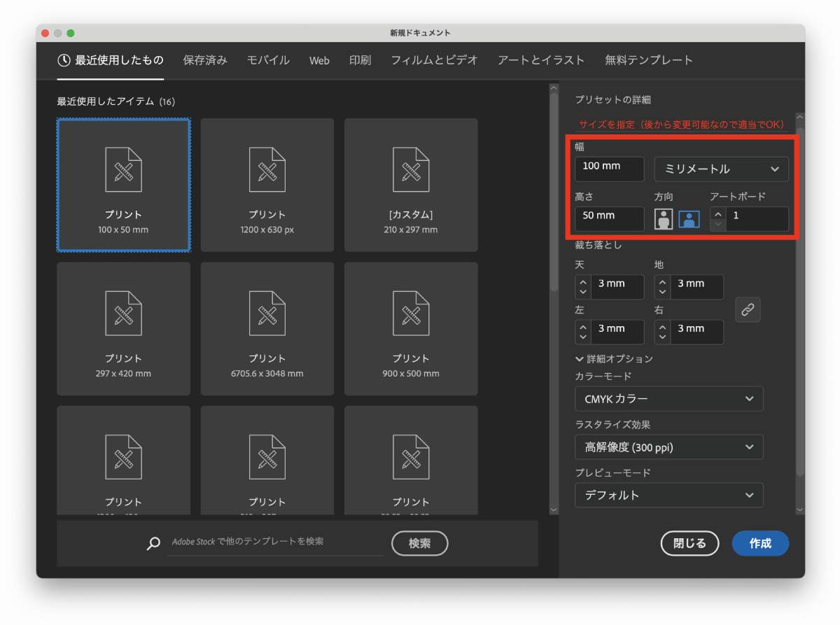Select the 297 x 420 mm preset
840x625 pixels.
(124, 329)
